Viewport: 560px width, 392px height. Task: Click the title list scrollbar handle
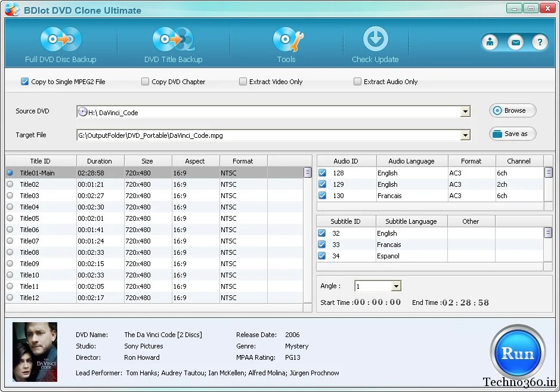pyautogui.click(x=308, y=173)
